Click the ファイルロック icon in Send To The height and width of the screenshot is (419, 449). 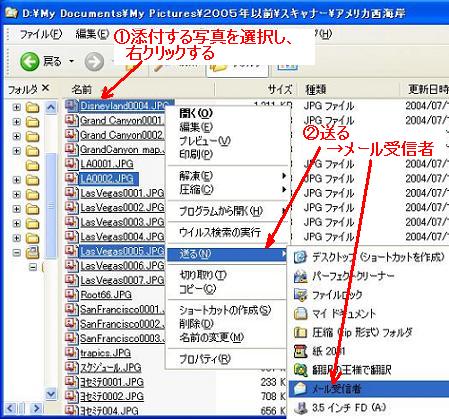300,295
